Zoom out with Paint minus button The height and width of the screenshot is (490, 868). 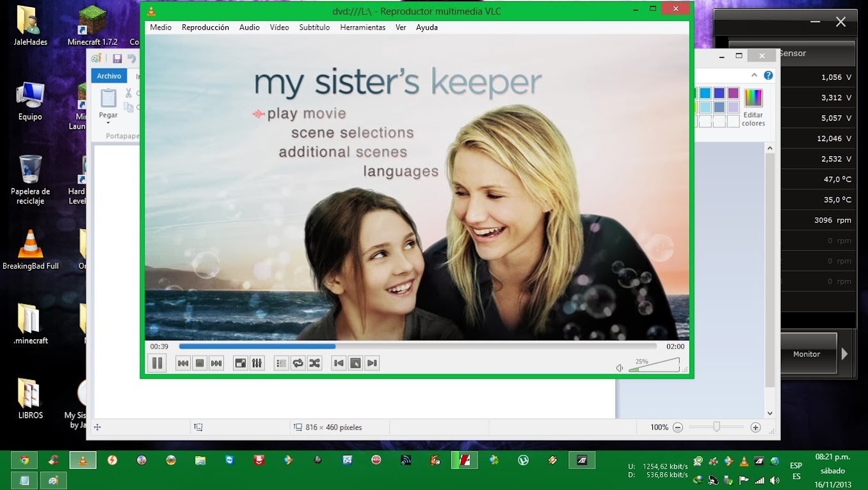[x=678, y=427]
